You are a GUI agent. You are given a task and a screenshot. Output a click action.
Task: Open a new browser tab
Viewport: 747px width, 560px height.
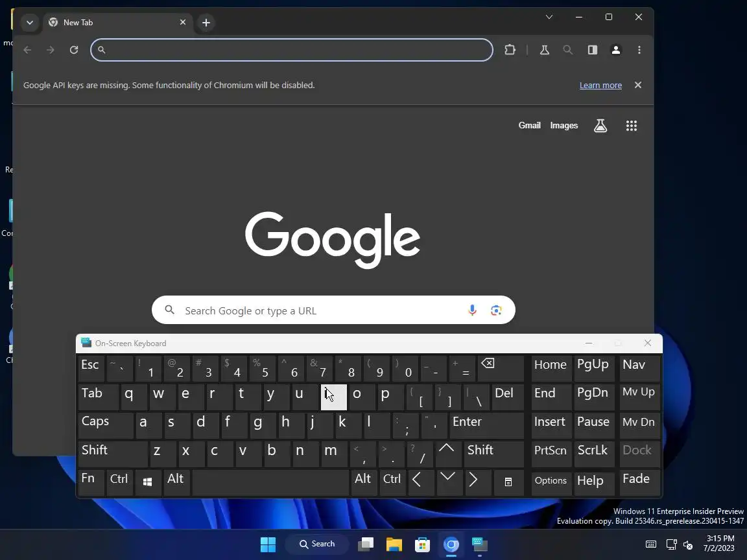[206, 23]
